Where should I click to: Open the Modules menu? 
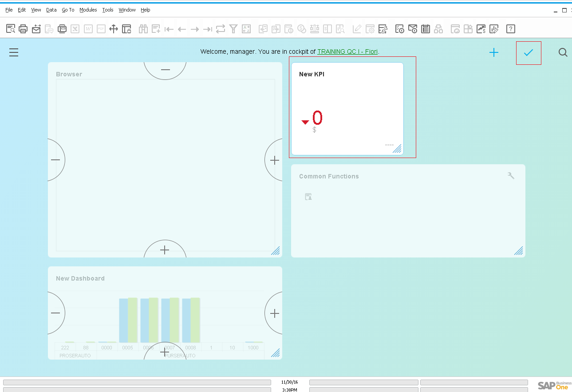(x=88, y=10)
